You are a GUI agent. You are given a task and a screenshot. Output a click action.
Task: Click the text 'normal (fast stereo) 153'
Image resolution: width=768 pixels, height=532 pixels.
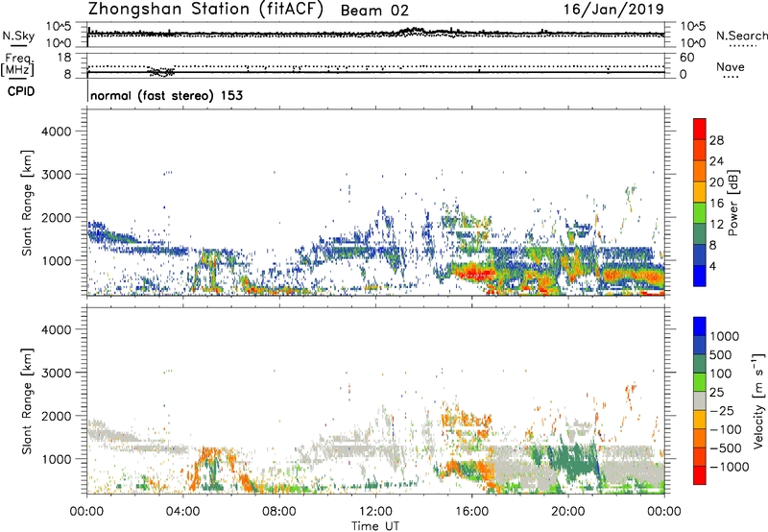[166, 95]
